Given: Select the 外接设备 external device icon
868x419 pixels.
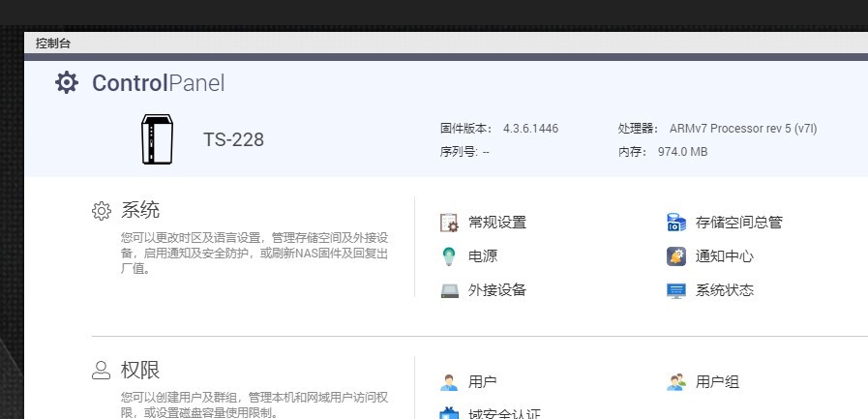Looking at the screenshot, I should coord(449,290).
